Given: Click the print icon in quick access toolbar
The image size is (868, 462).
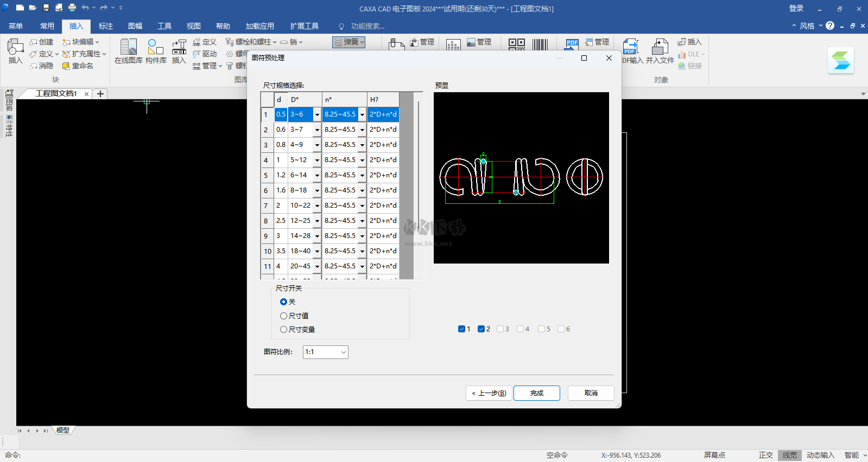Looking at the screenshot, I should (72, 8).
